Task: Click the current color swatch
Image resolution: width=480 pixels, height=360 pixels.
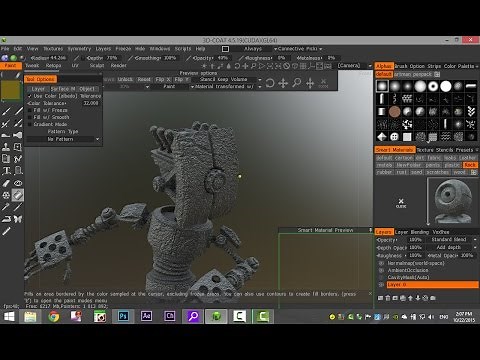Action: (x=11, y=90)
